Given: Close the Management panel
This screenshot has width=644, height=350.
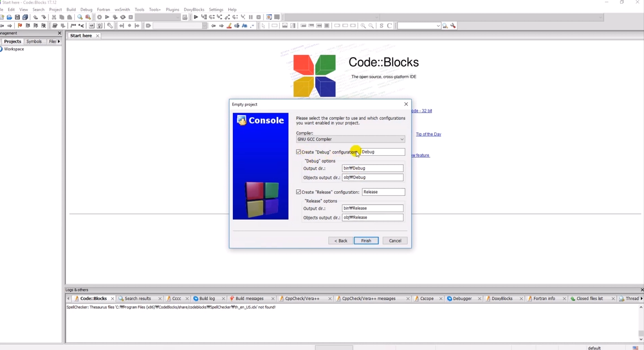Looking at the screenshot, I should pyautogui.click(x=59, y=33).
